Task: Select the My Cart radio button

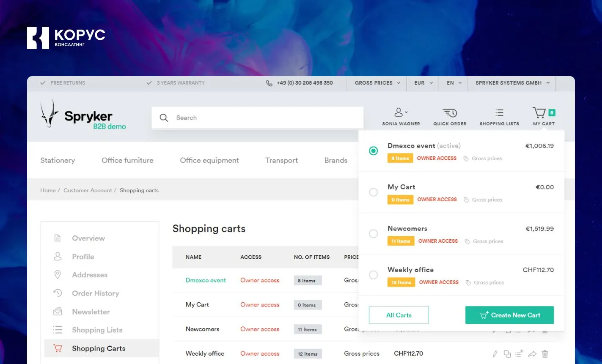Action: click(373, 192)
